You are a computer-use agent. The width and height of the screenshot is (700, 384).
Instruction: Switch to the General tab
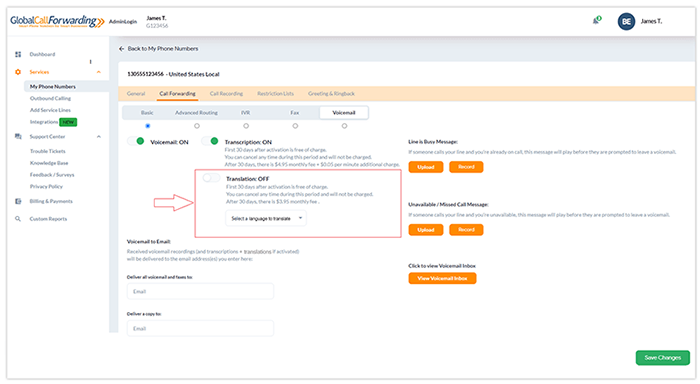coord(136,94)
